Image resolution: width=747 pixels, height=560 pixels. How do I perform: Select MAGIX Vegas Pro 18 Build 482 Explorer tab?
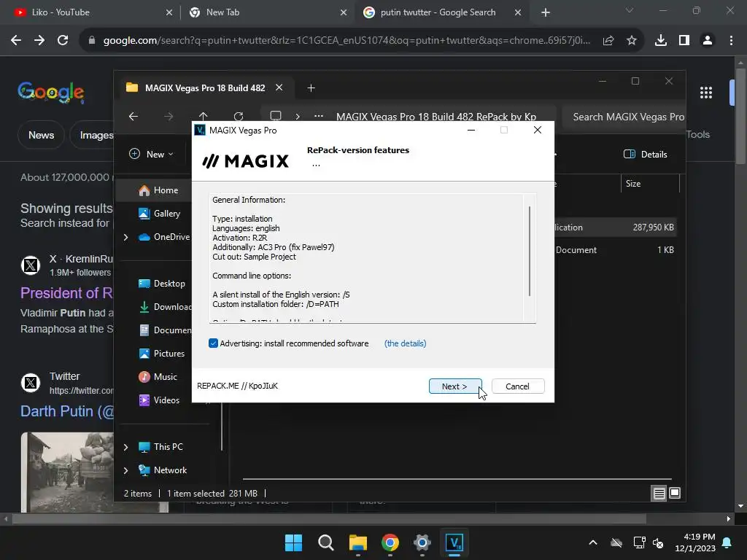coord(205,88)
